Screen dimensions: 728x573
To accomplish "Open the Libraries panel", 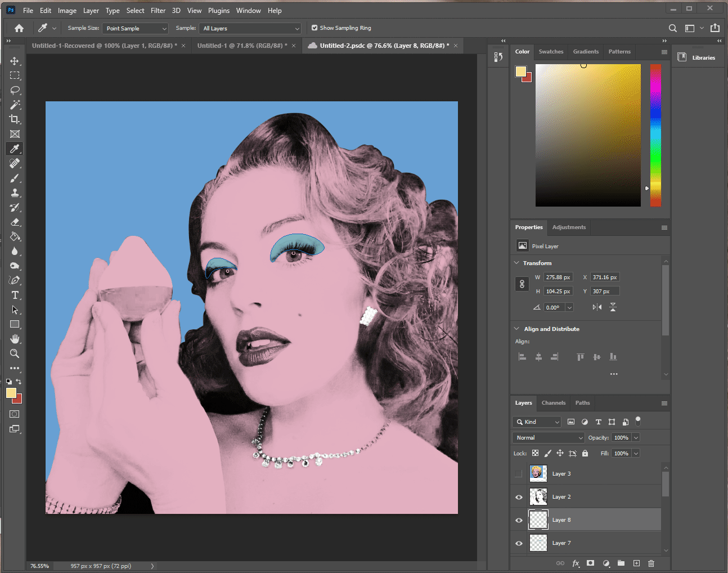I will (x=696, y=57).
